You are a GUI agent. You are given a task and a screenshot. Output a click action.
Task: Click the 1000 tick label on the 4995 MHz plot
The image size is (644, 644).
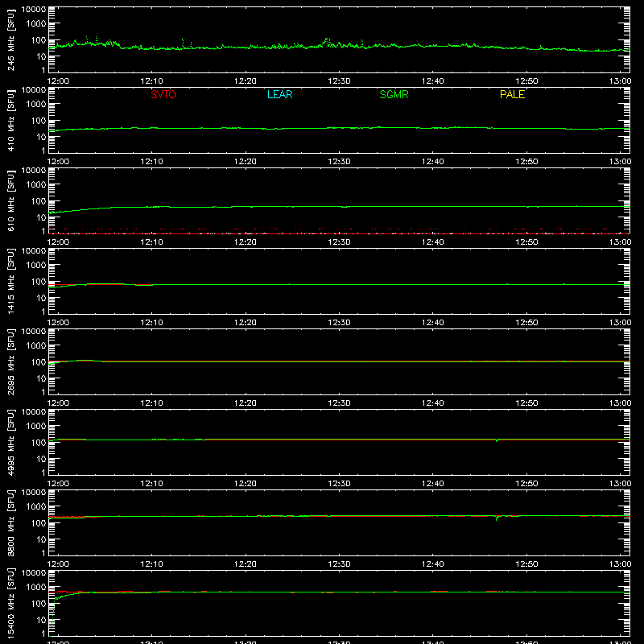[x=36, y=427]
